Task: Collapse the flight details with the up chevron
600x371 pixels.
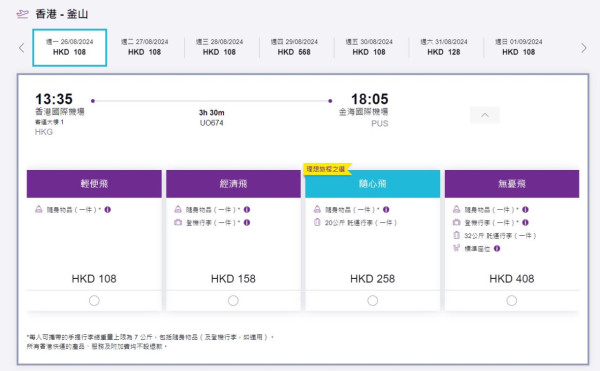Action: (485, 115)
